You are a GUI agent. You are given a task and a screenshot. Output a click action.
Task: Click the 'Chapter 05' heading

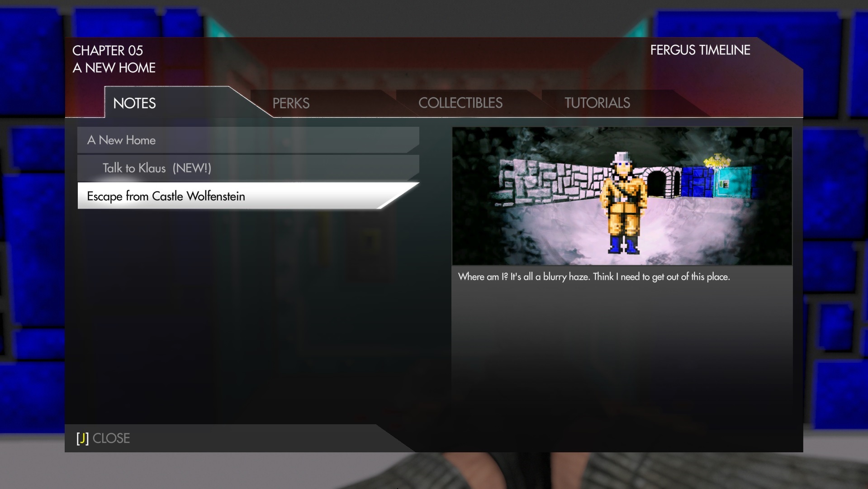108,51
